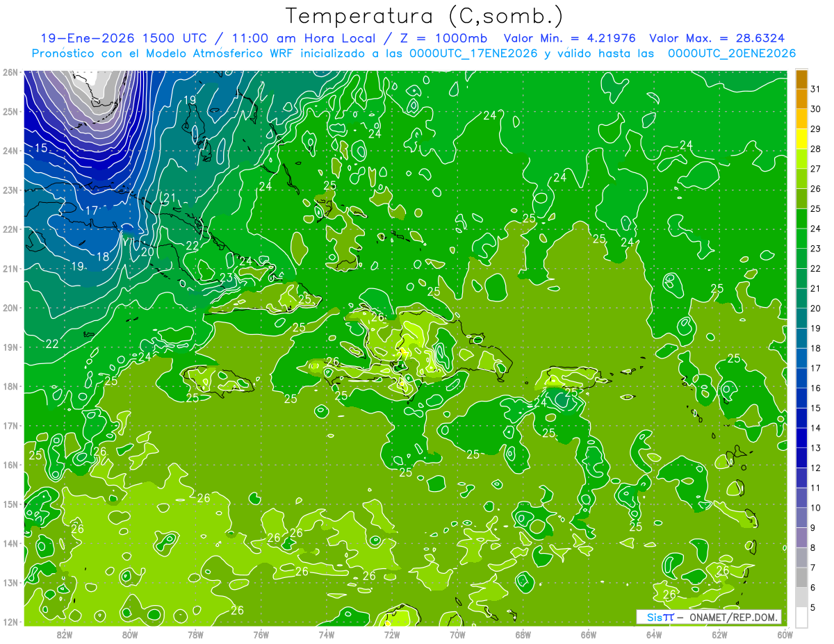Click the pressure level text "Z = 1000mb"
Screen dimensions: 834x644
pyautogui.click(x=443, y=38)
